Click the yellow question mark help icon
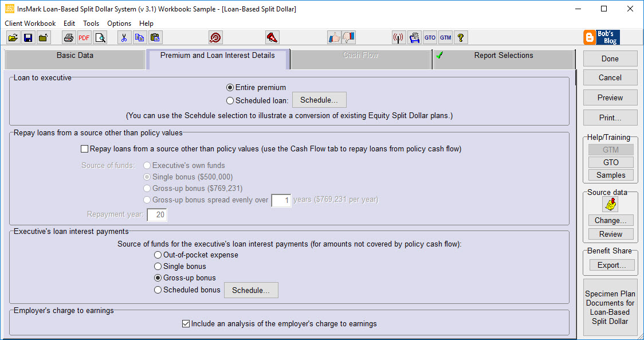 tap(460, 37)
